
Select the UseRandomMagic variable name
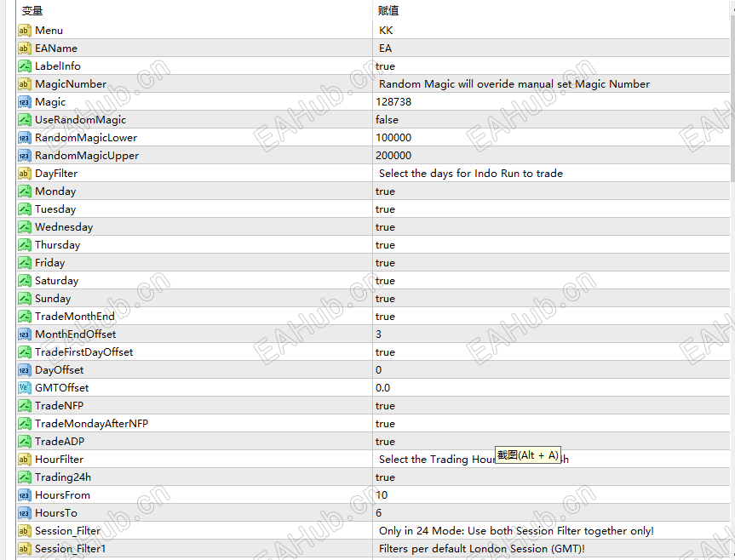tap(80, 120)
